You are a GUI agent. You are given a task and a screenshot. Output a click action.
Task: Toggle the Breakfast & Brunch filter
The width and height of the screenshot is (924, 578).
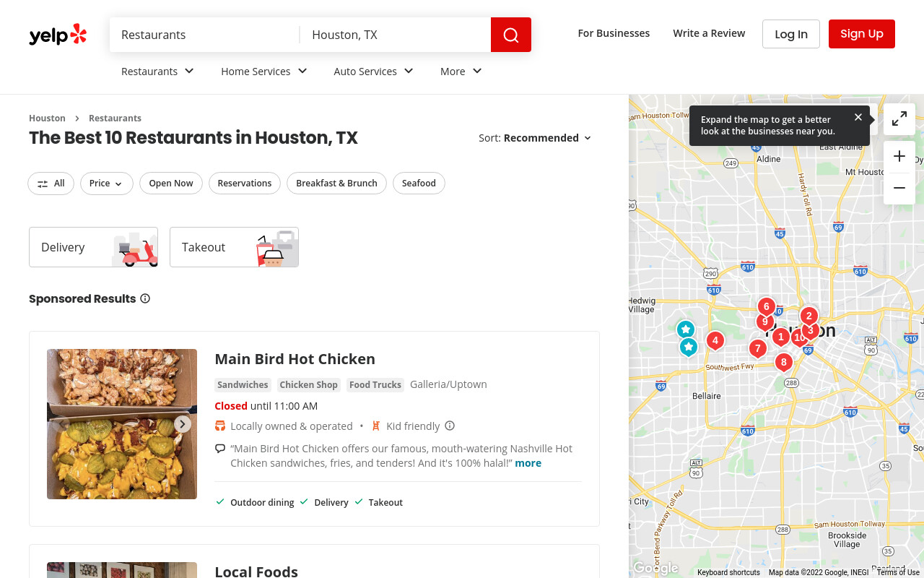tap(336, 184)
